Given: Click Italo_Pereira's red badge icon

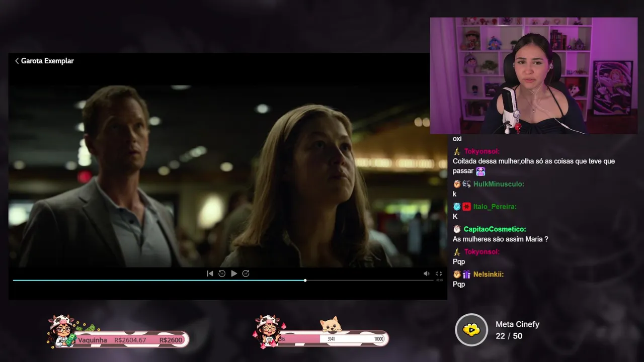Looking at the screenshot, I should click(466, 207).
